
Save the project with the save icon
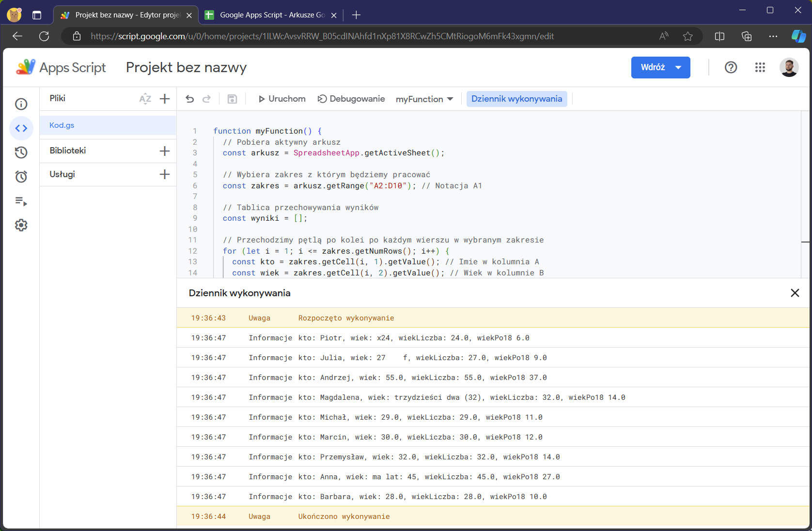[232, 99]
